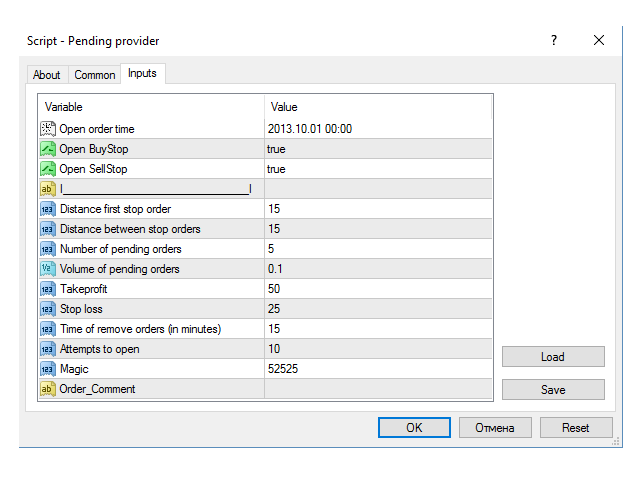Click the Отмена cancel button
The image size is (640, 480).
[x=495, y=427]
